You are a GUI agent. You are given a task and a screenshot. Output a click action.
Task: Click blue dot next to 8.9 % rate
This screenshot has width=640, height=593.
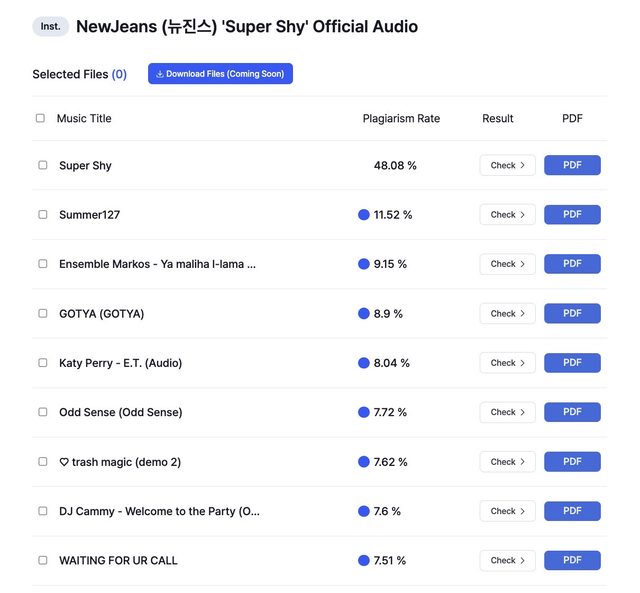click(x=364, y=314)
